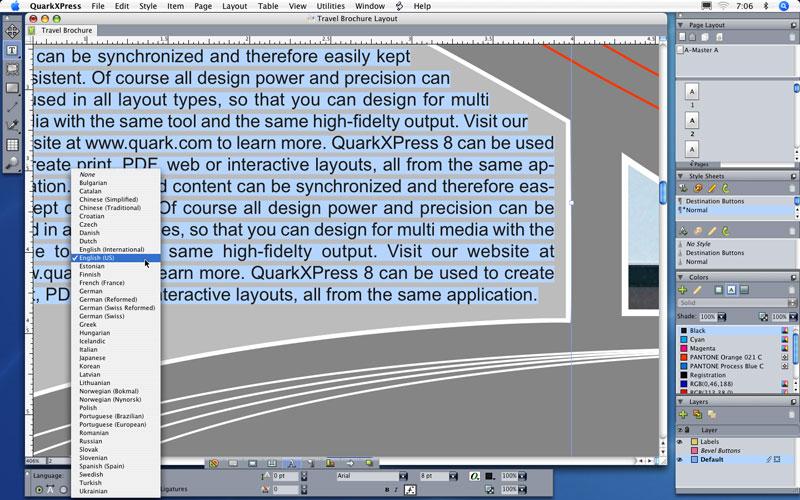Image resolution: width=800 pixels, height=500 pixels.
Task: Click new paragraph style sheet icon
Action: [x=684, y=188]
